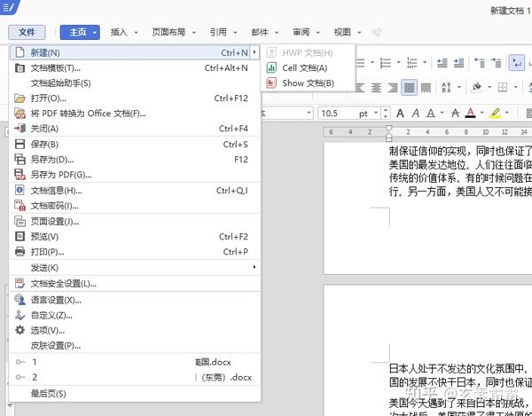Expand the 发送(K) submenu
This screenshot has width=532, height=416.
[x=135, y=268]
